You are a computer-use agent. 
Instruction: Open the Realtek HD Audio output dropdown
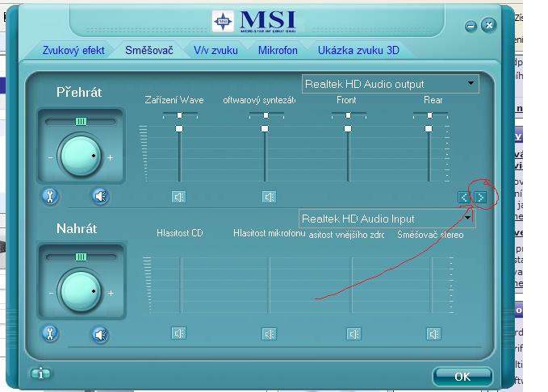(x=391, y=84)
